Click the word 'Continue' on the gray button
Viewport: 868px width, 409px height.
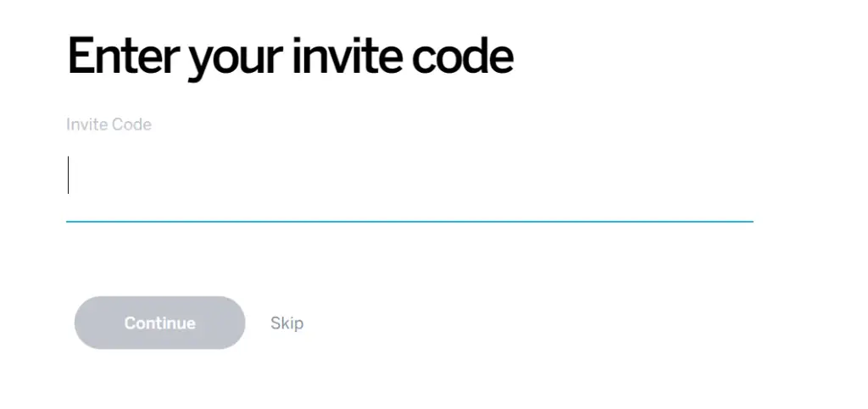tap(160, 323)
